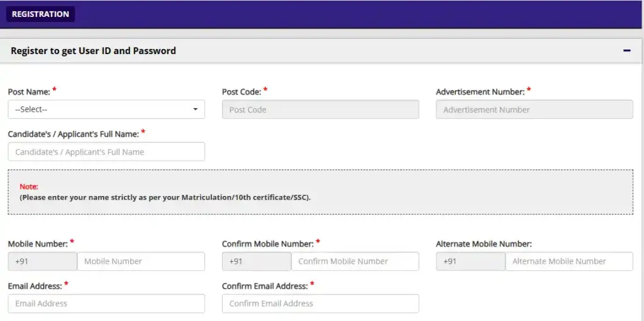The image size is (644, 321).
Task: Focus the Email Address input
Action: 106,303
